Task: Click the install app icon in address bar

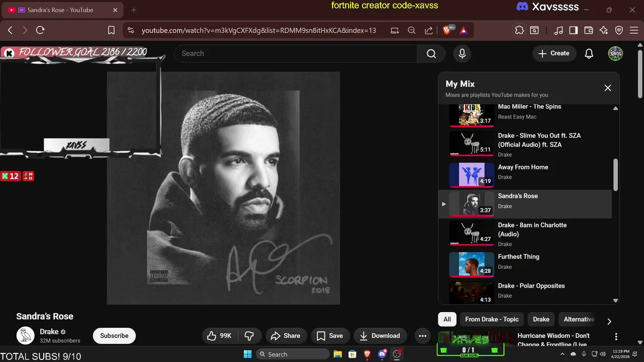Action: click(395, 30)
